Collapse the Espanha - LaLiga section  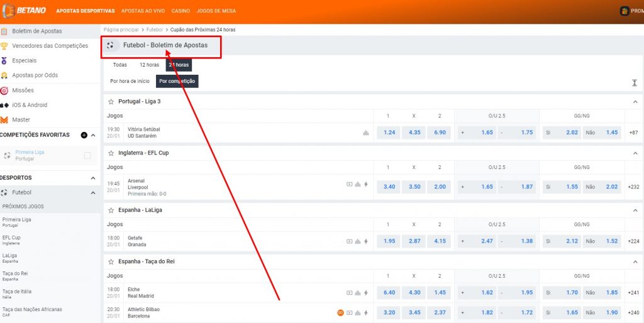click(635, 211)
